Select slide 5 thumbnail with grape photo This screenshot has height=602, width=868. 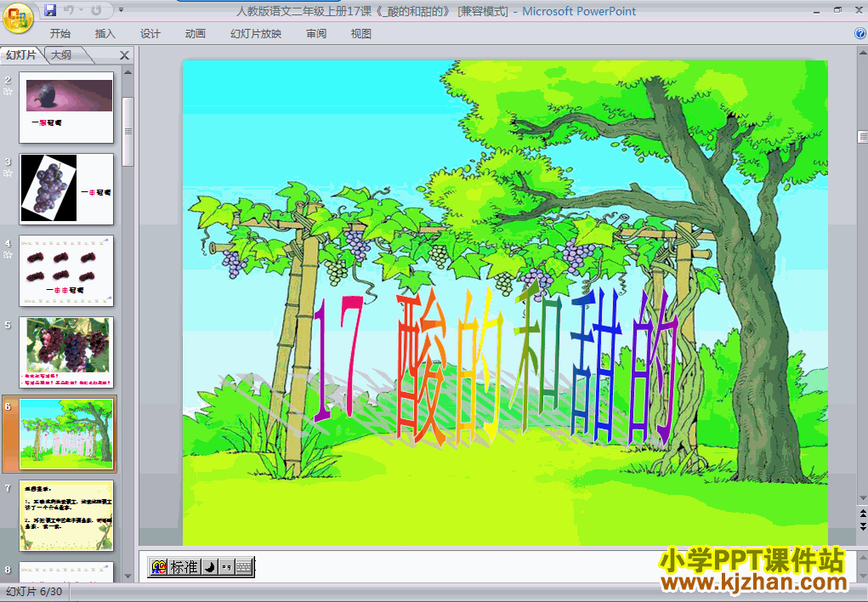coord(66,352)
